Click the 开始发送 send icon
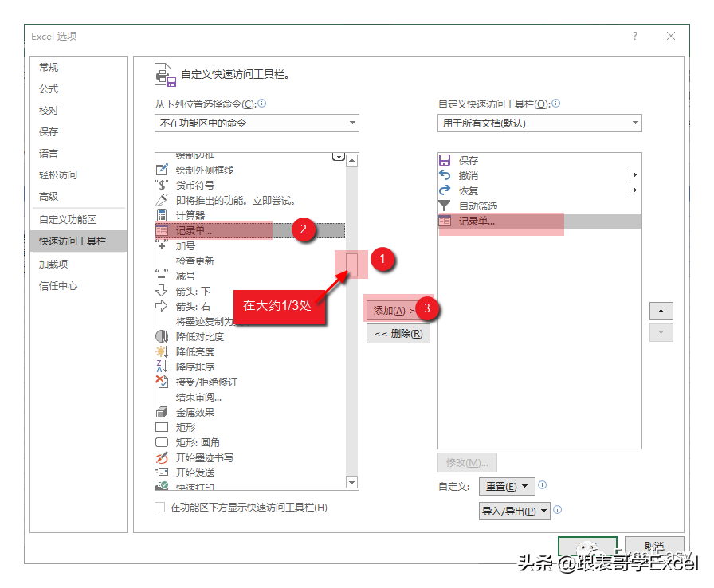 [x=162, y=472]
